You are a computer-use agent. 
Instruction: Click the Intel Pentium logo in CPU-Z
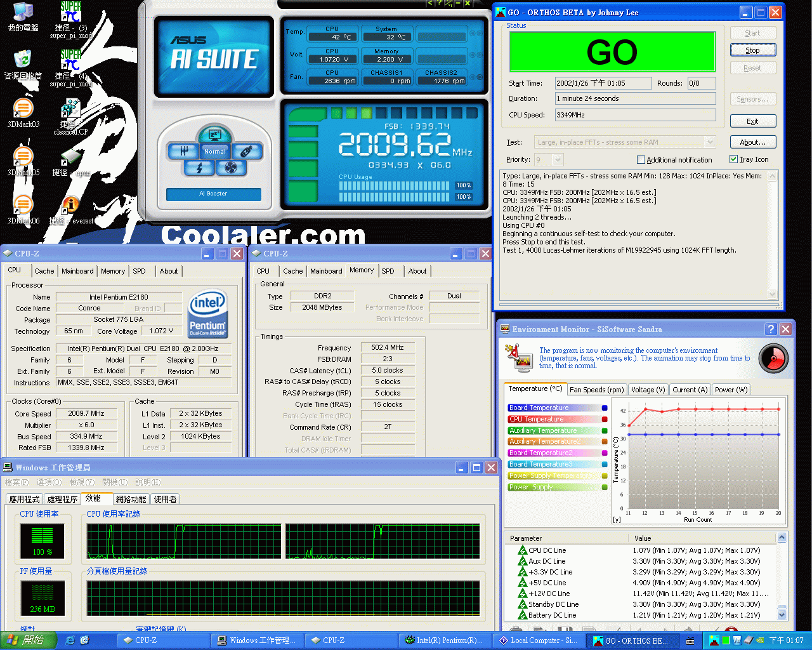(207, 315)
